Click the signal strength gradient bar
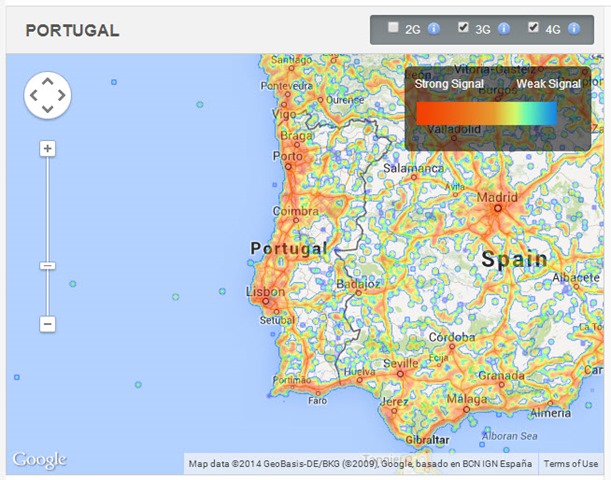The image size is (611, 480). (486, 113)
